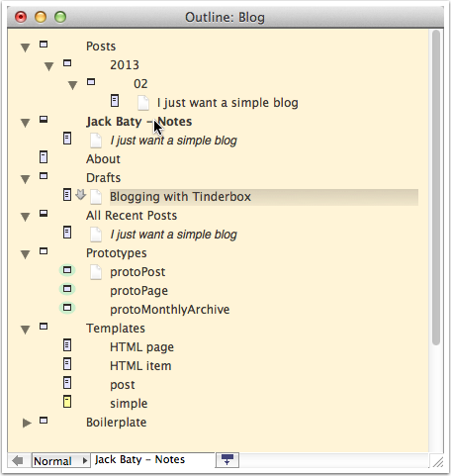The width and height of the screenshot is (451, 476).
Task: Select the post template
Action: tap(123, 385)
